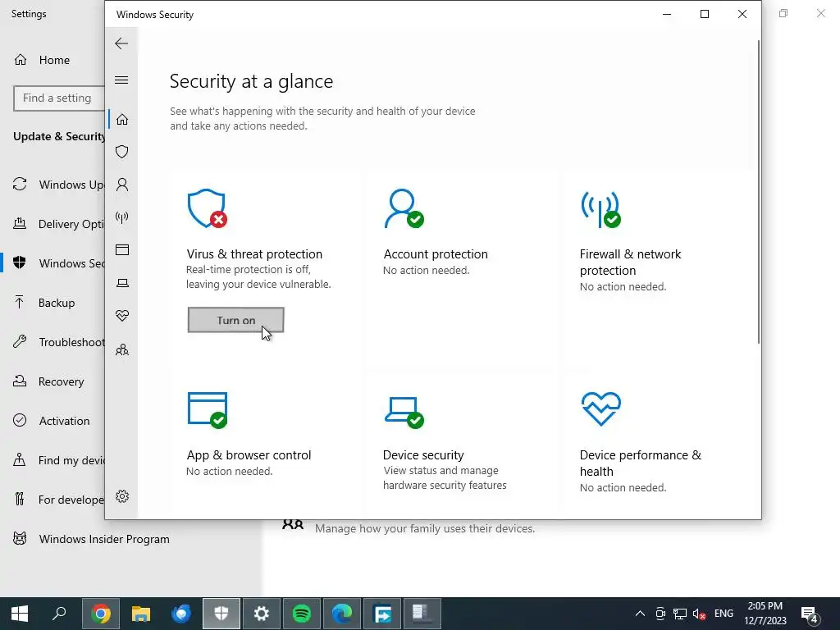The height and width of the screenshot is (630, 840).
Task: Open Google Chrome from the taskbar
Action: tap(101, 614)
